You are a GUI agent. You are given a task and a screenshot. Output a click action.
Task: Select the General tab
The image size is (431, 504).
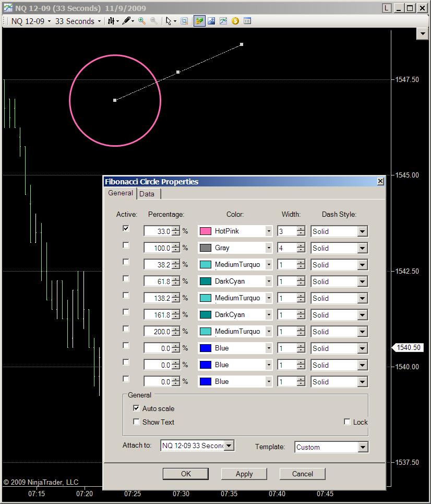pyautogui.click(x=121, y=193)
